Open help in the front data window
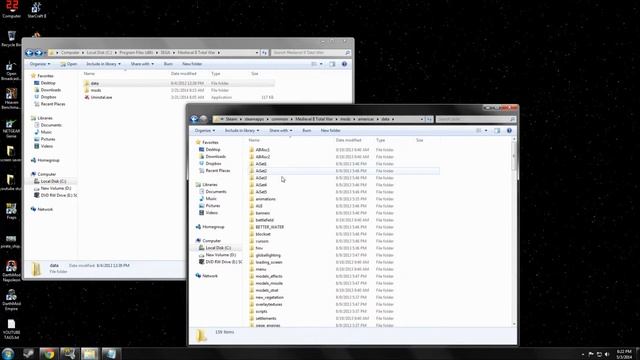The image size is (640, 360). [509, 131]
